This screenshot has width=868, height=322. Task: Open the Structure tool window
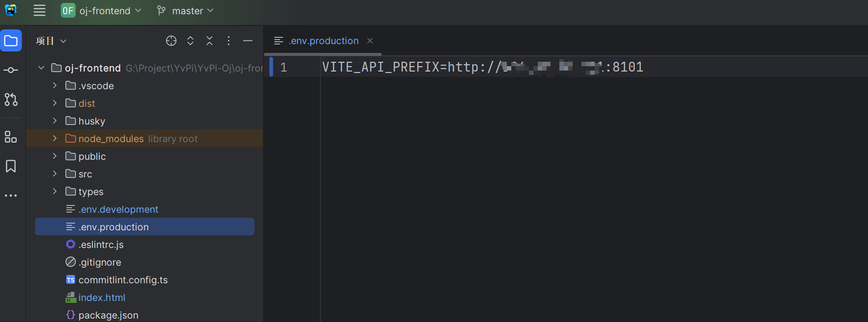point(11,137)
